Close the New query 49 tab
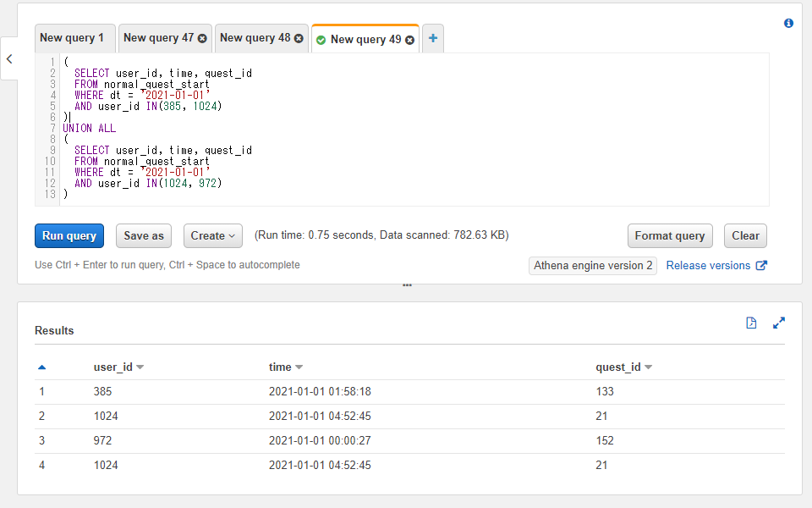The height and width of the screenshot is (508, 812). point(409,40)
